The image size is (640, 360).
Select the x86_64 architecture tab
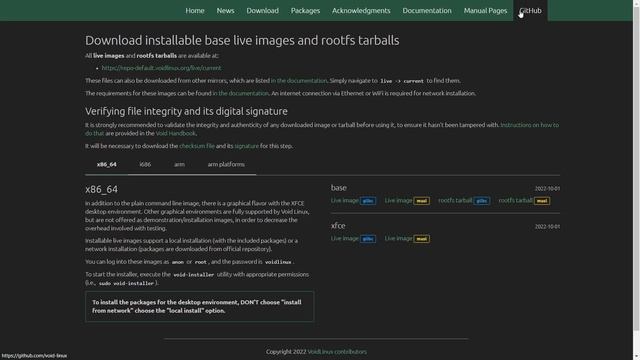click(107, 164)
